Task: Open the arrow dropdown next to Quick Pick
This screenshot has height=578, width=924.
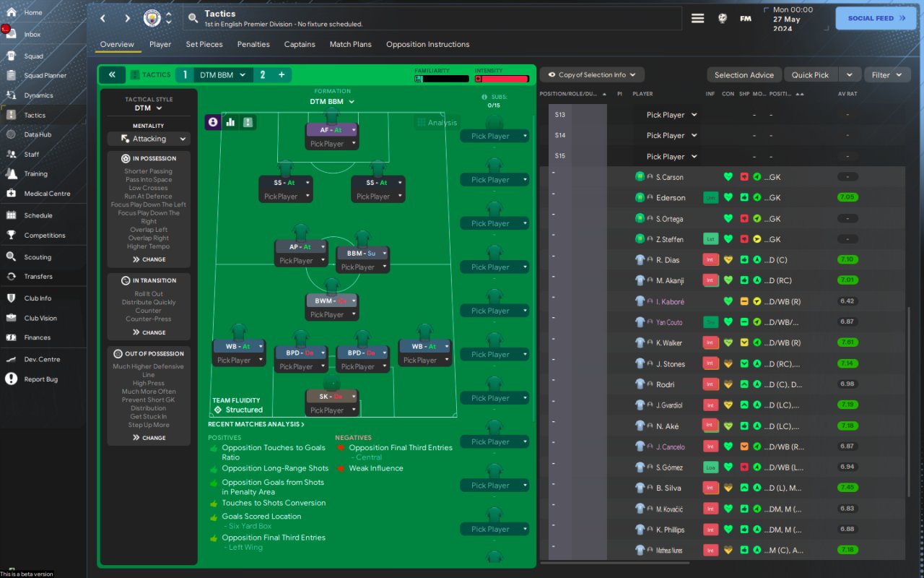Action: (850, 74)
